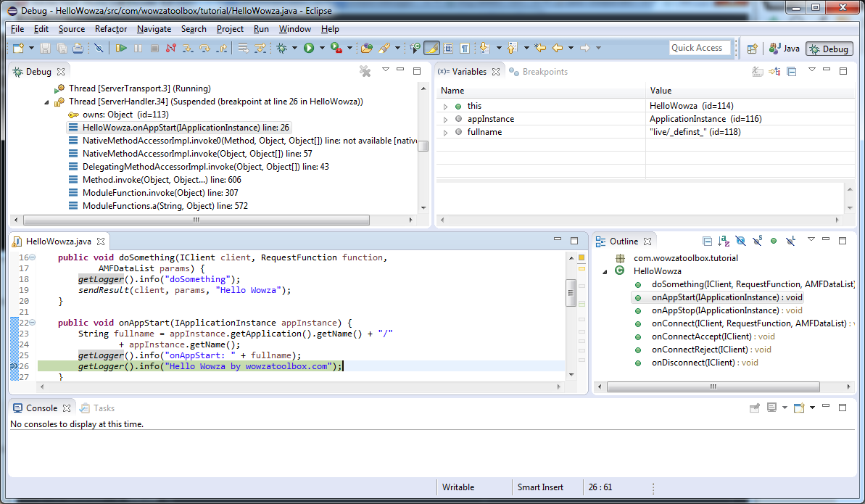The width and height of the screenshot is (865, 504).
Task: Open the Navigate menu
Action: pos(154,29)
